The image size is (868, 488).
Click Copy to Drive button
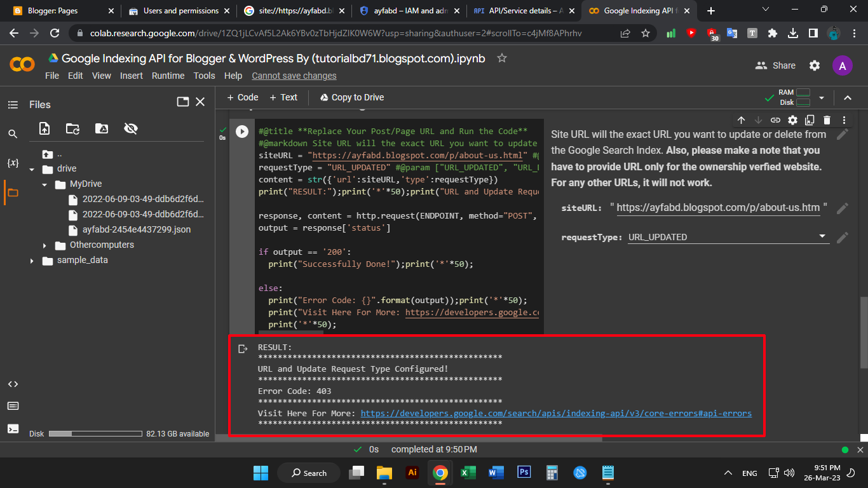pos(352,97)
